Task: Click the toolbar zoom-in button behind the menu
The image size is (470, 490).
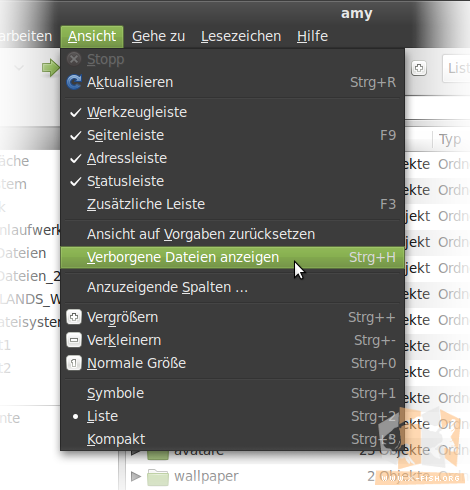Action: coord(419,68)
